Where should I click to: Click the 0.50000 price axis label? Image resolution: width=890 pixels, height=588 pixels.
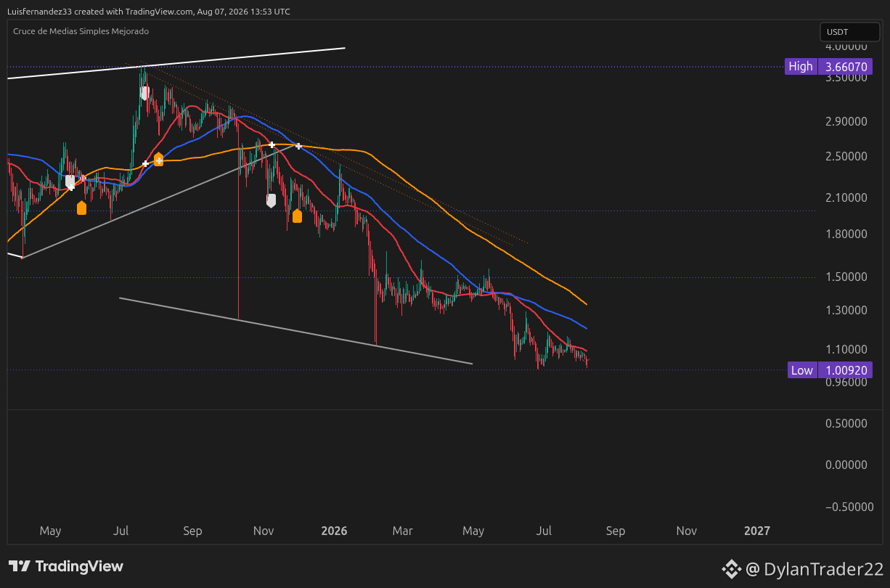tap(846, 423)
